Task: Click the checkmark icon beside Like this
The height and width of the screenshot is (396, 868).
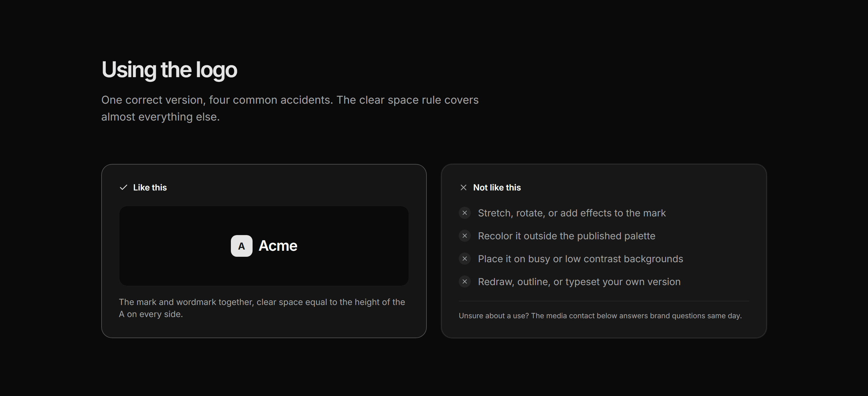Action: tap(123, 187)
